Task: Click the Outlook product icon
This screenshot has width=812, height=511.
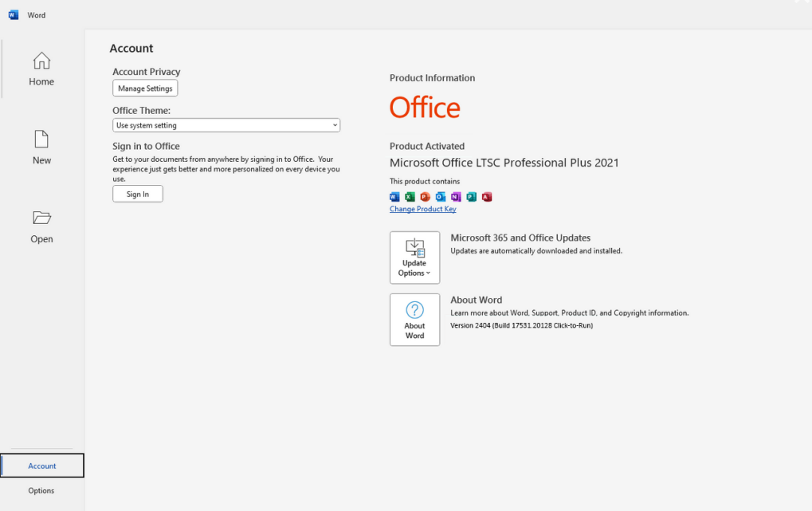Action: point(441,197)
